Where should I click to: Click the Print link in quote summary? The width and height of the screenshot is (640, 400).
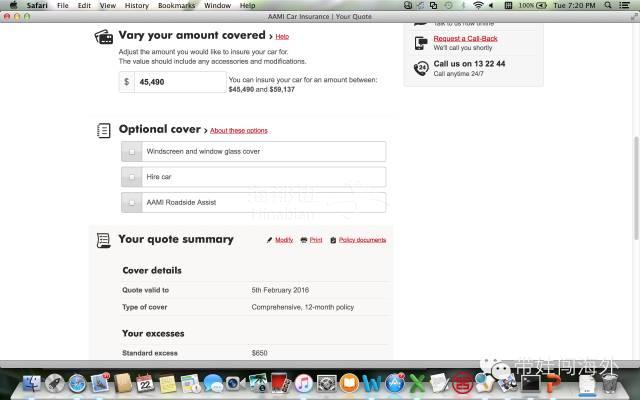click(x=316, y=240)
